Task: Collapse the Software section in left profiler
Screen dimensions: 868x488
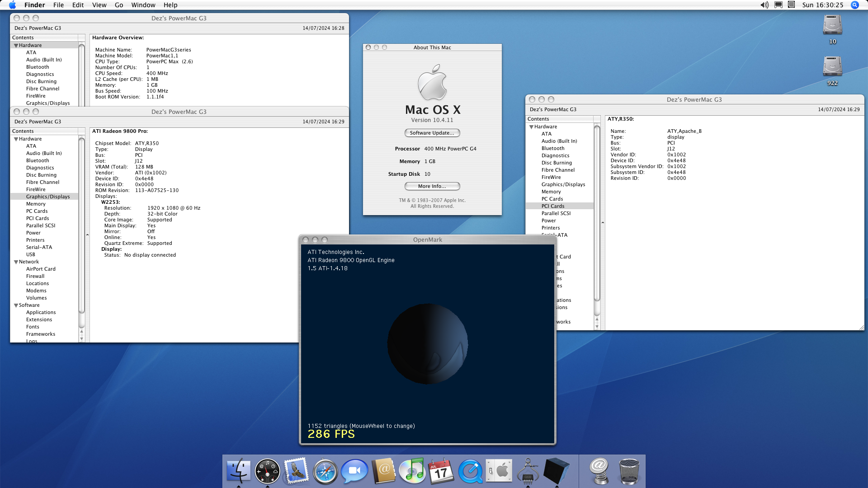Action: tap(16, 305)
